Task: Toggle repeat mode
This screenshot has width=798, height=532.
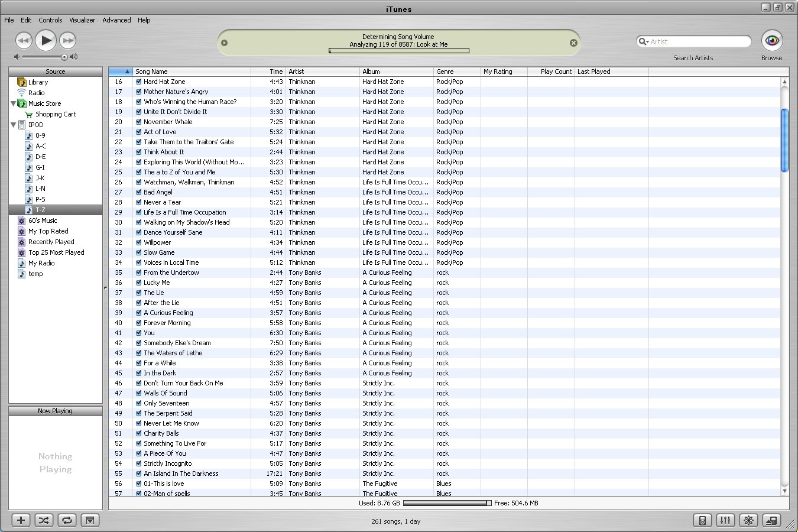Action: click(67, 520)
